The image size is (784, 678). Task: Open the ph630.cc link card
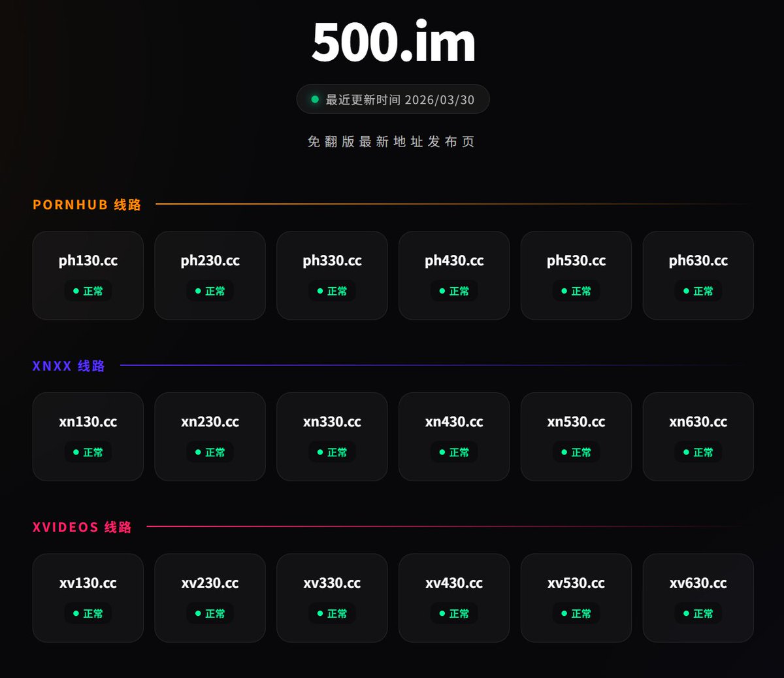(x=698, y=275)
